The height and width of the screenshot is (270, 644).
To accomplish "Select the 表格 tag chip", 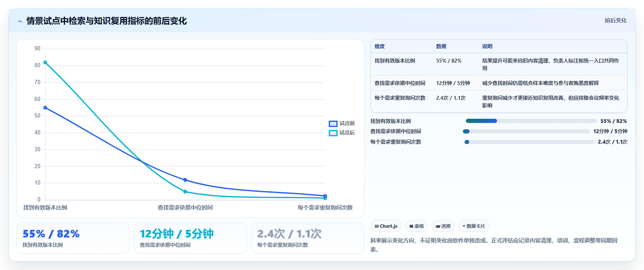I will 416,226.
